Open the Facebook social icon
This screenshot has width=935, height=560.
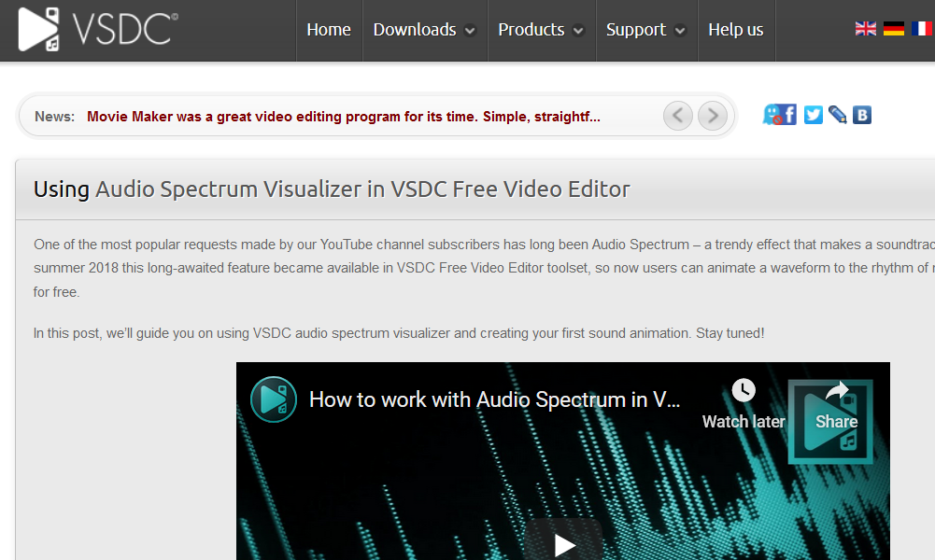789,115
